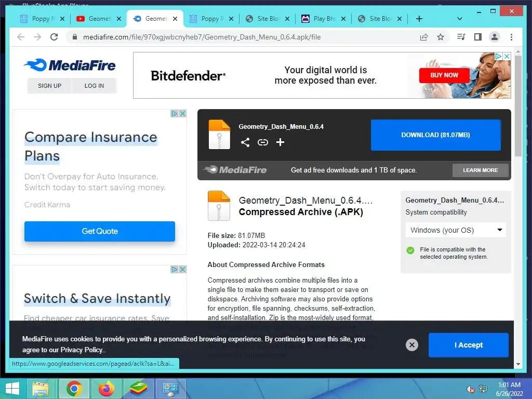Click the Compare Insurance Plans headline
Screen dimensions: 532x399
point(91,147)
